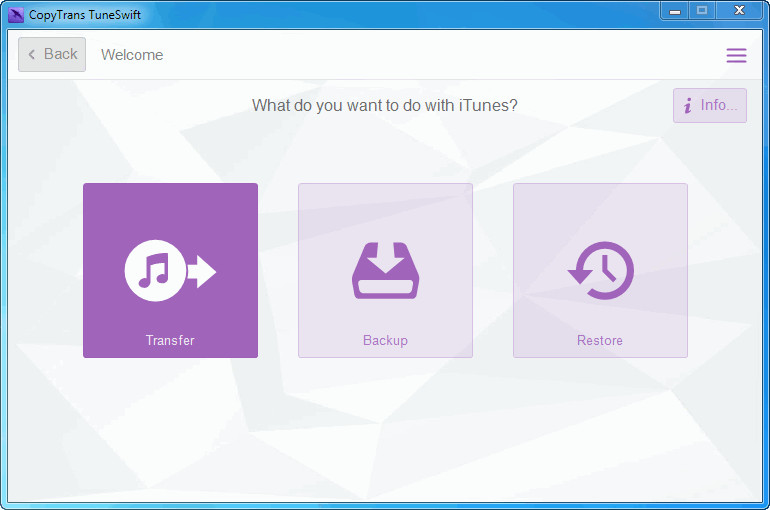Click the Welcome breadcrumb text
Screen dimensions: 770x510
pos(132,55)
